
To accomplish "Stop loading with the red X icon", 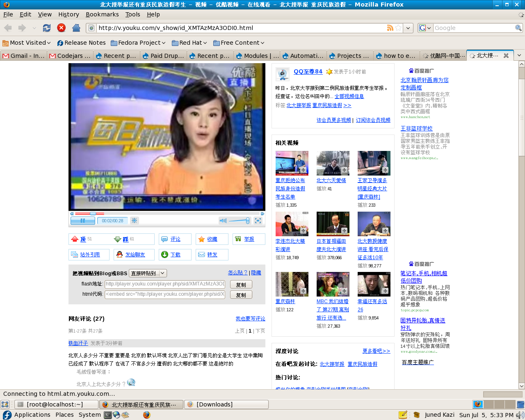I will (x=62, y=28).
